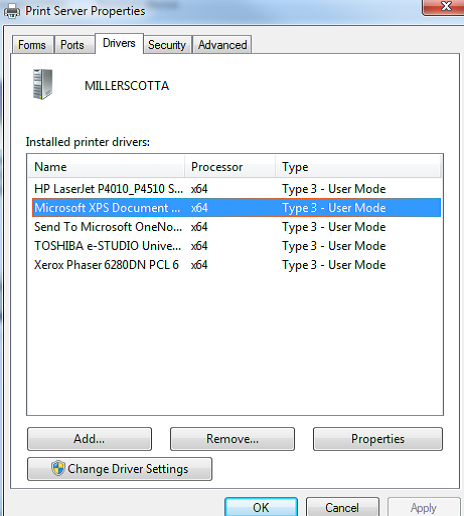The width and height of the screenshot is (464, 516).
Task: Open the Advanced tab
Action: click(222, 45)
